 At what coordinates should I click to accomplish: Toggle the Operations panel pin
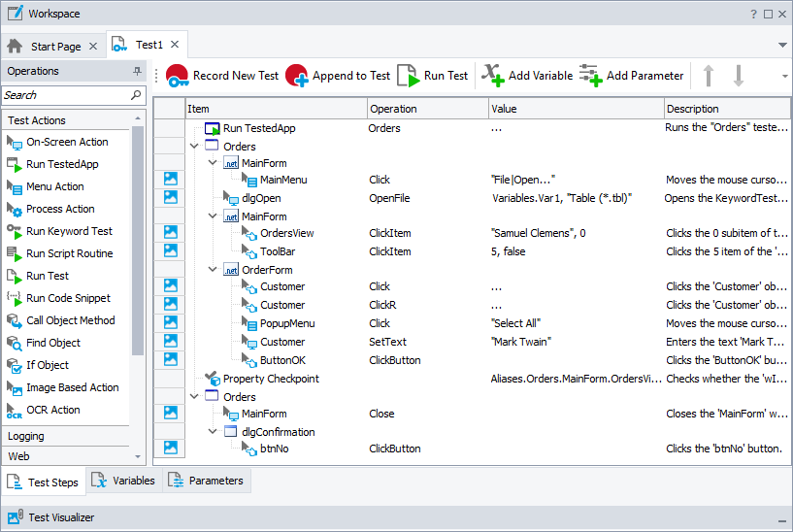137,71
